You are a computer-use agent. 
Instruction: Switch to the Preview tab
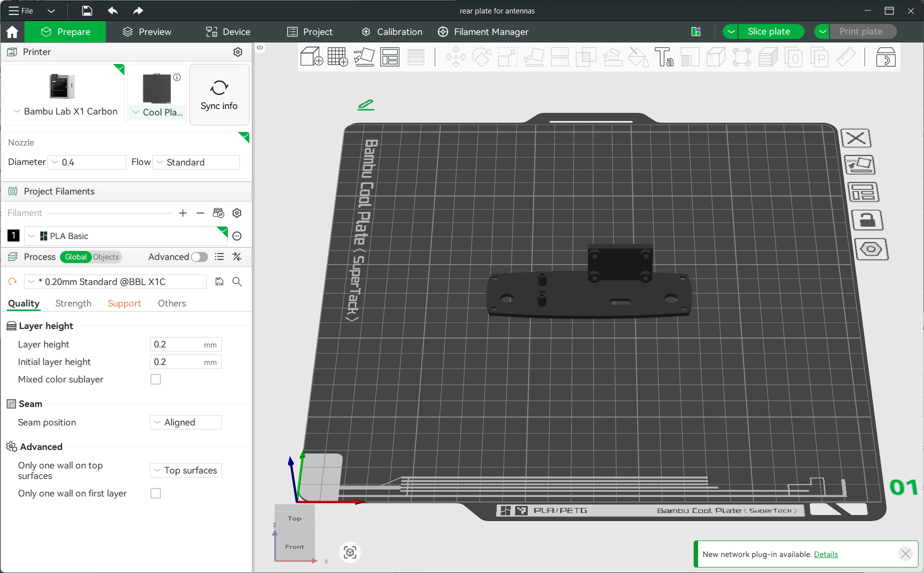pos(147,31)
